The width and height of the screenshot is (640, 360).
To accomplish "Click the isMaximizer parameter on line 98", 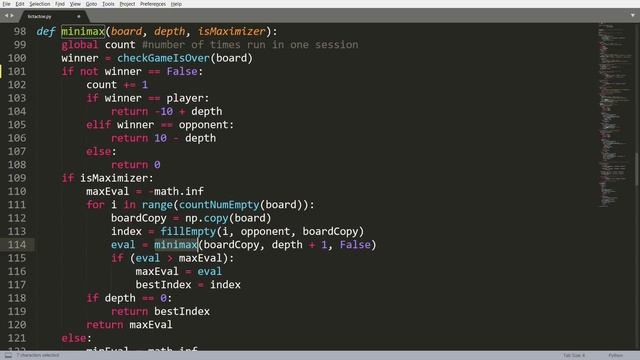I will pyautogui.click(x=231, y=31).
